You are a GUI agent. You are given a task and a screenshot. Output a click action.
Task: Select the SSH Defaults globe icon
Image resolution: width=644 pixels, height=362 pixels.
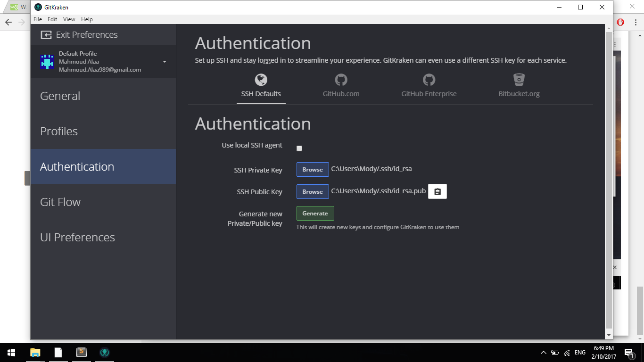point(261,79)
